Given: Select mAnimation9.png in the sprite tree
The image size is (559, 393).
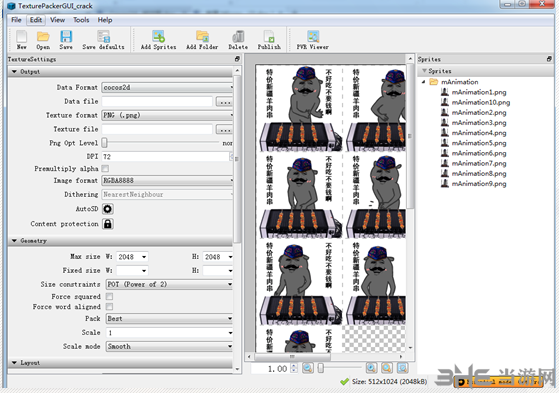Looking at the screenshot, I should pyautogui.click(x=479, y=184).
